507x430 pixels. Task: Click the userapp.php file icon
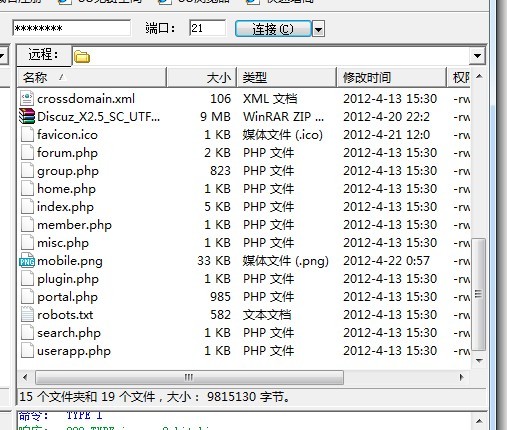27,351
